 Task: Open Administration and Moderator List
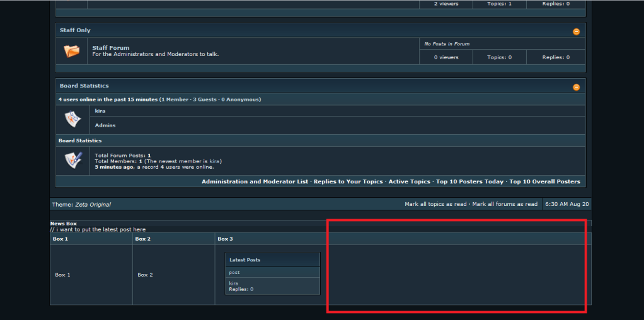[255, 181]
